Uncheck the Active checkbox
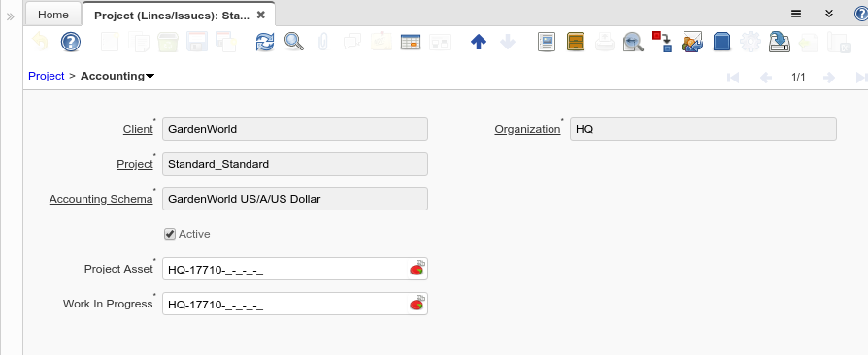The height and width of the screenshot is (355, 868). pyautogui.click(x=170, y=234)
